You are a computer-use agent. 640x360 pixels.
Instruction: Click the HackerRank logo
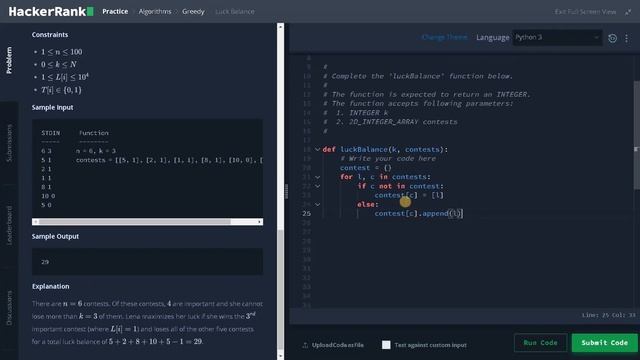coord(51,11)
